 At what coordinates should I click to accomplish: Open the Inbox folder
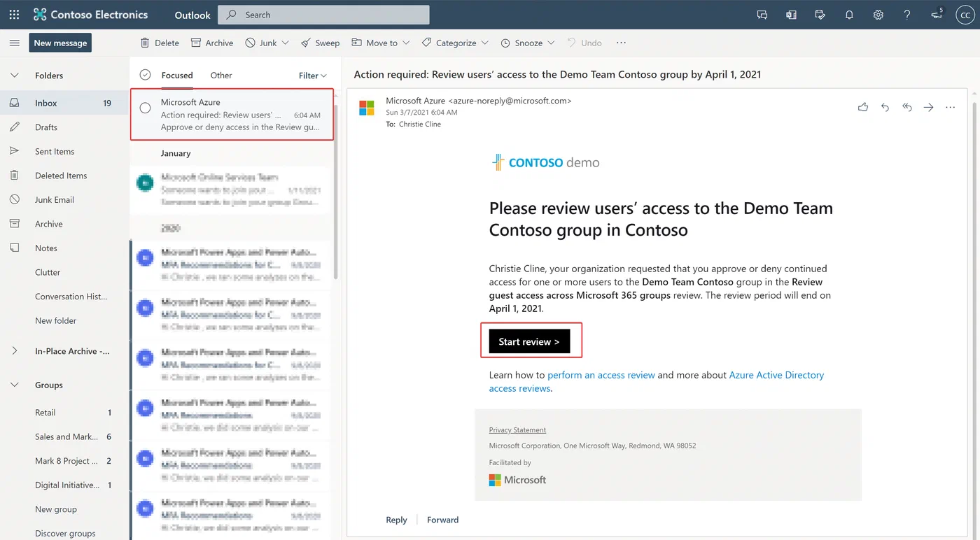click(x=64, y=103)
